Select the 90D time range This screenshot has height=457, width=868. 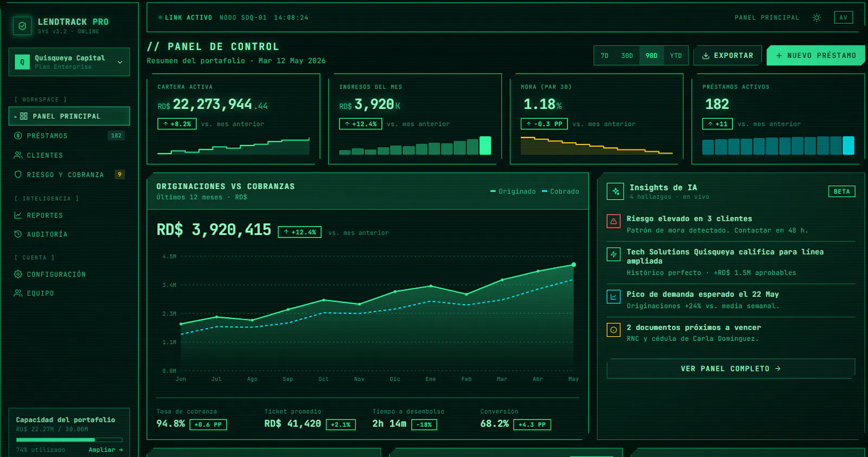pyautogui.click(x=652, y=56)
